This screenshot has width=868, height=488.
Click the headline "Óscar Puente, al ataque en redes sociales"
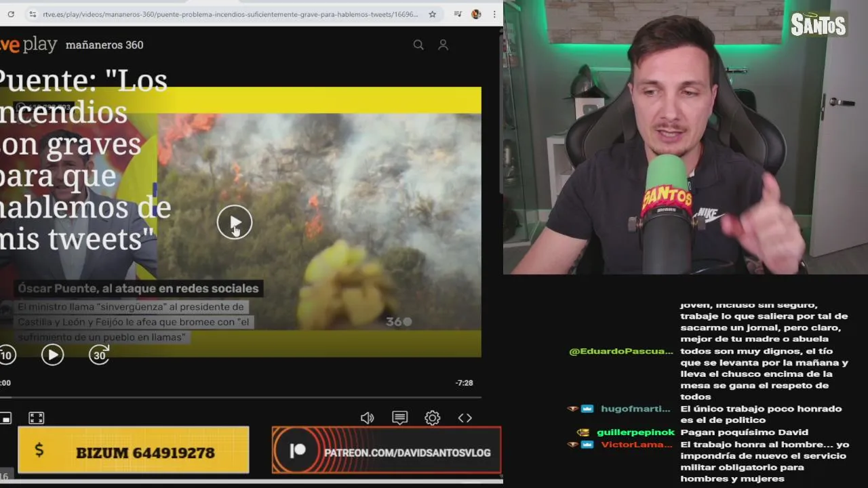click(138, 288)
